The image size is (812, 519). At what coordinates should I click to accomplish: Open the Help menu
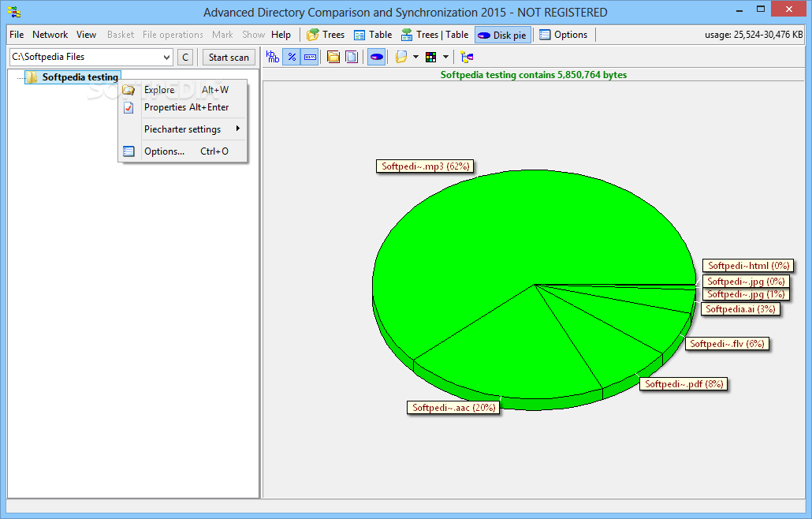click(281, 35)
